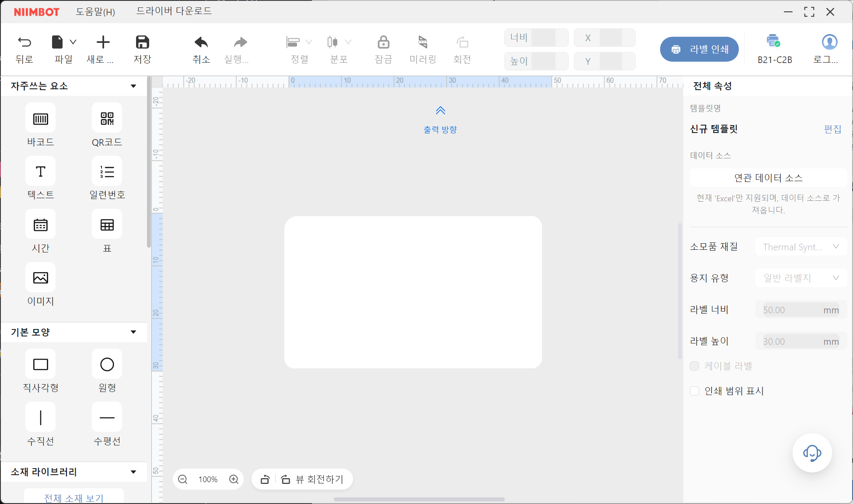Rotate view counterclockwise icon
The image size is (853, 504).
point(265,479)
